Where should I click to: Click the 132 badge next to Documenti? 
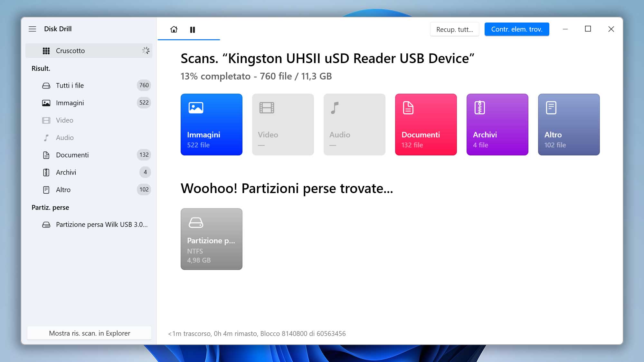[144, 155]
